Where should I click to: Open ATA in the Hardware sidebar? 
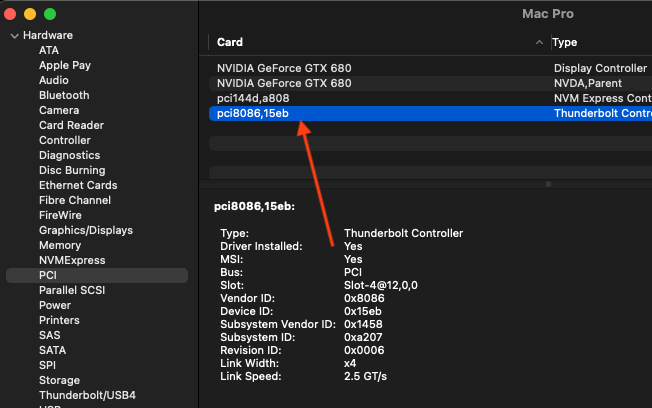(49, 50)
